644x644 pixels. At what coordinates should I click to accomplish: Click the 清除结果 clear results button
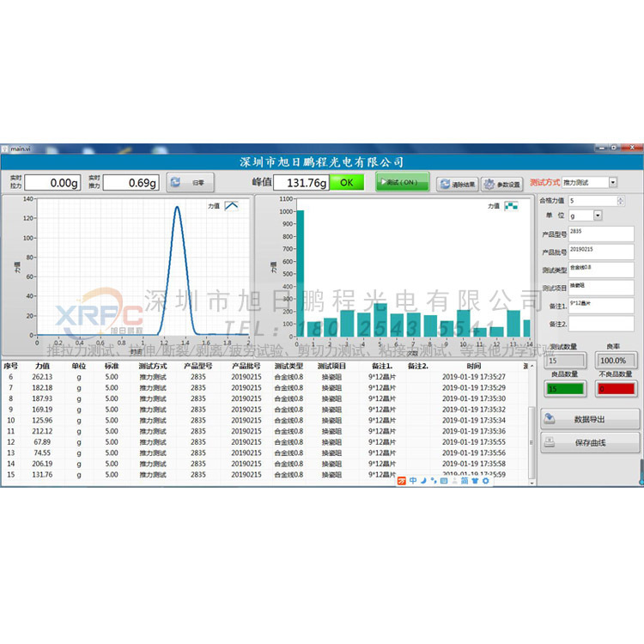(x=457, y=185)
